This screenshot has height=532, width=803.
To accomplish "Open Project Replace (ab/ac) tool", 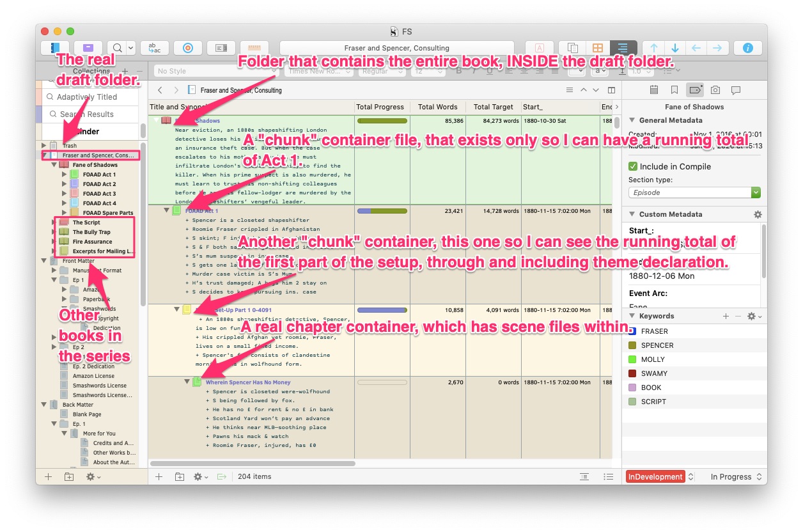I will point(154,48).
